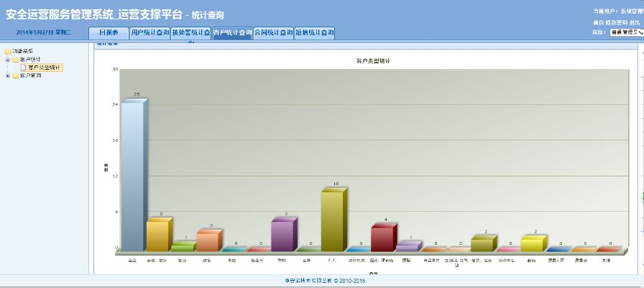Image resolution: width=644 pixels, height=288 pixels.
Task: Open the 岗位 role dropdown
Action: (625, 32)
